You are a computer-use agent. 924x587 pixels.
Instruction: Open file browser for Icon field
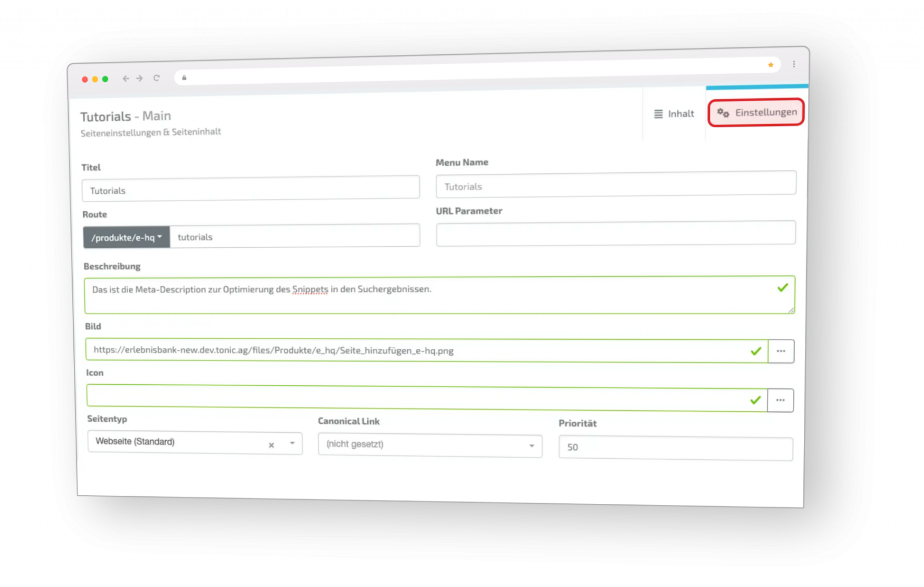click(780, 400)
